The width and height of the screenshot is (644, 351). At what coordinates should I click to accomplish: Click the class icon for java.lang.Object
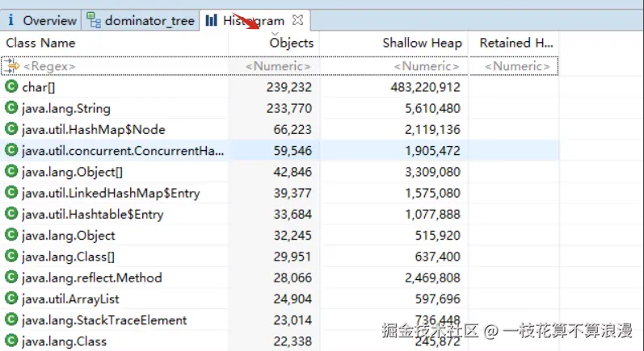click(x=11, y=235)
